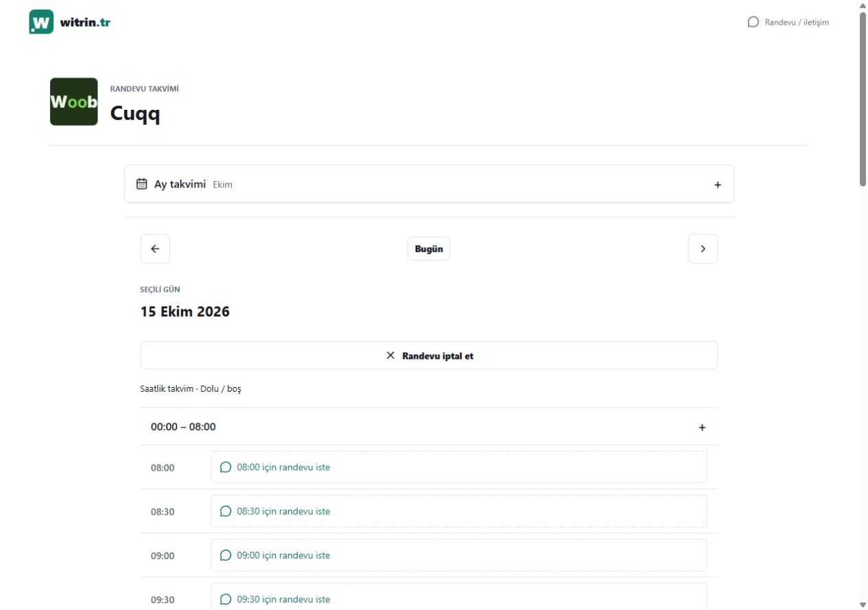Click the witrin.tr brand name text
The height and width of the screenshot is (610, 868).
[x=85, y=22]
